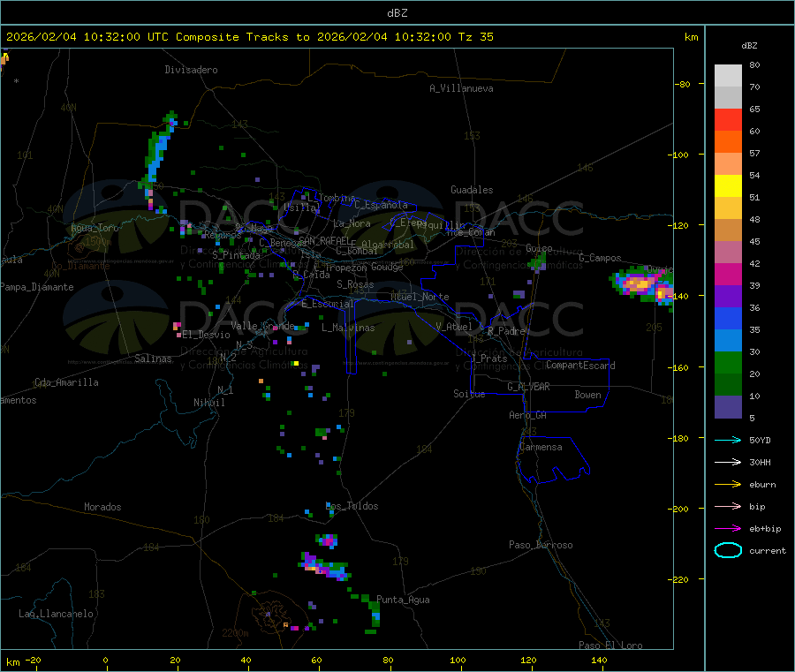This screenshot has height=672, width=795.
Task: Click the Bowen map label
Action: 587,395
